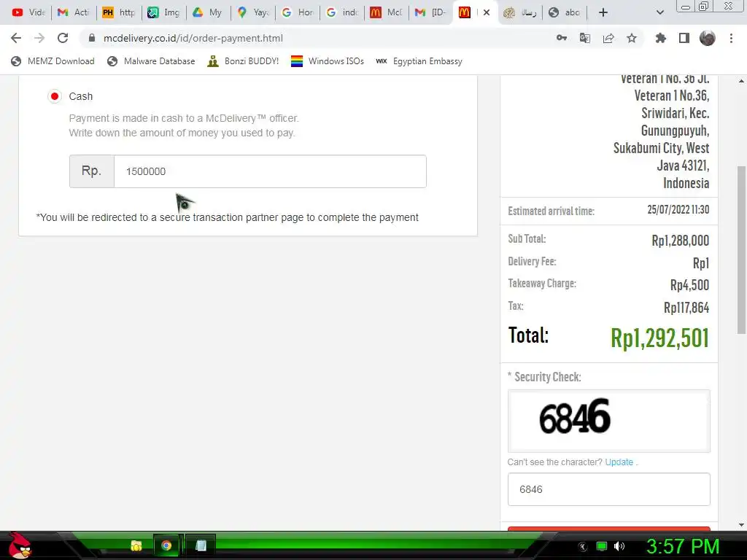The image size is (747, 560).
Task: Show hidden tray icons arrow
Action: [582, 546]
